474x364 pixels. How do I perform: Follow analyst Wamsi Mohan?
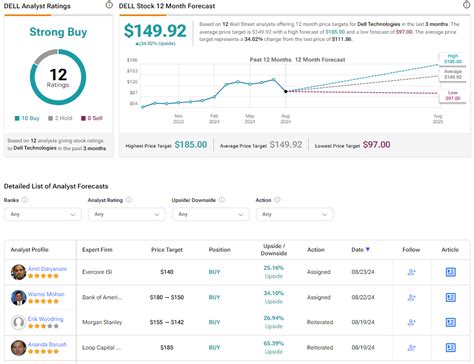click(x=411, y=297)
